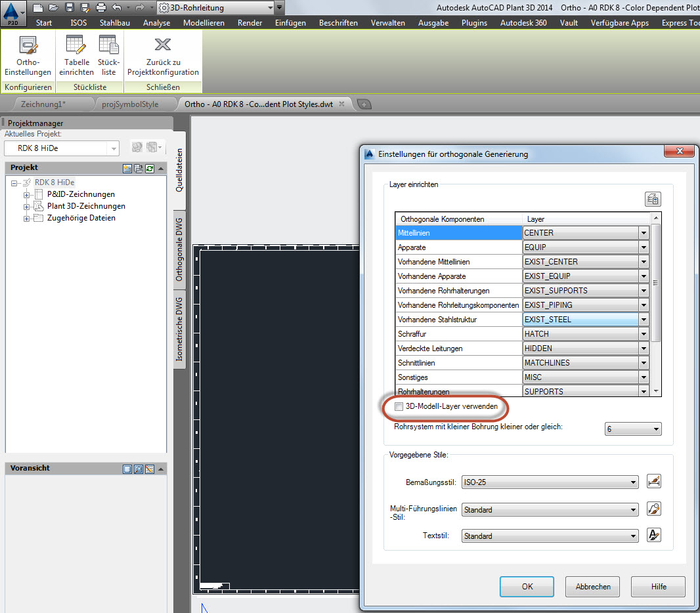The image size is (700, 613).
Task: Select the Orthogonale DWG side tab
Action: (x=179, y=249)
